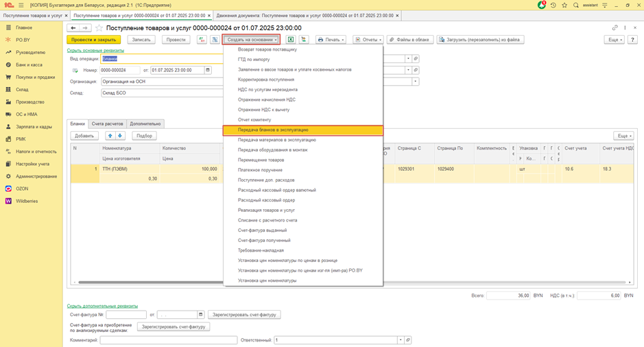The width and height of the screenshot is (644, 347).
Task: Open Файлы в облаке
Action: (x=409, y=40)
